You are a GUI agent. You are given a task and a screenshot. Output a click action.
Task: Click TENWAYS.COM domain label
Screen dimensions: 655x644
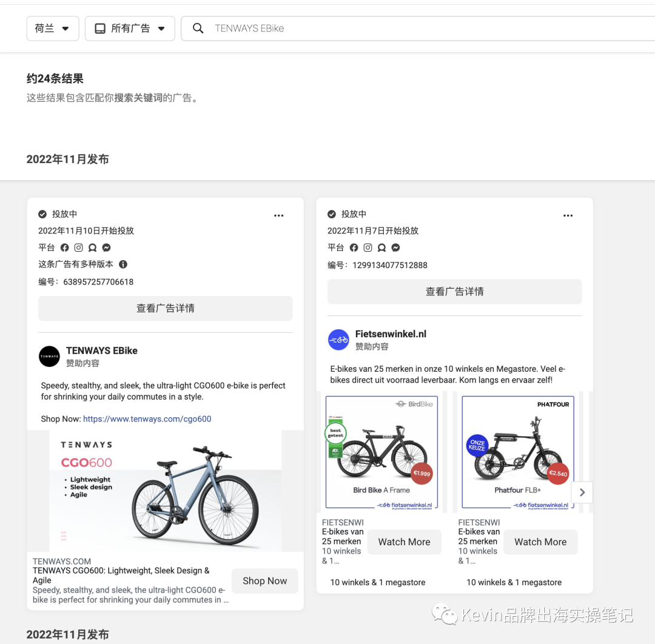[62, 562]
